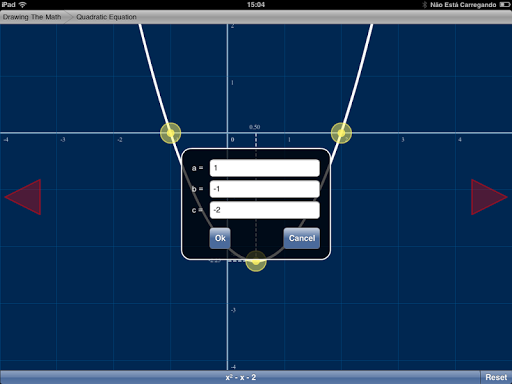Image resolution: width=512 pixels, height=384 pixels.
Task: Tap the x² - x - 2 equation bar
Action: [x=240, y=377]
